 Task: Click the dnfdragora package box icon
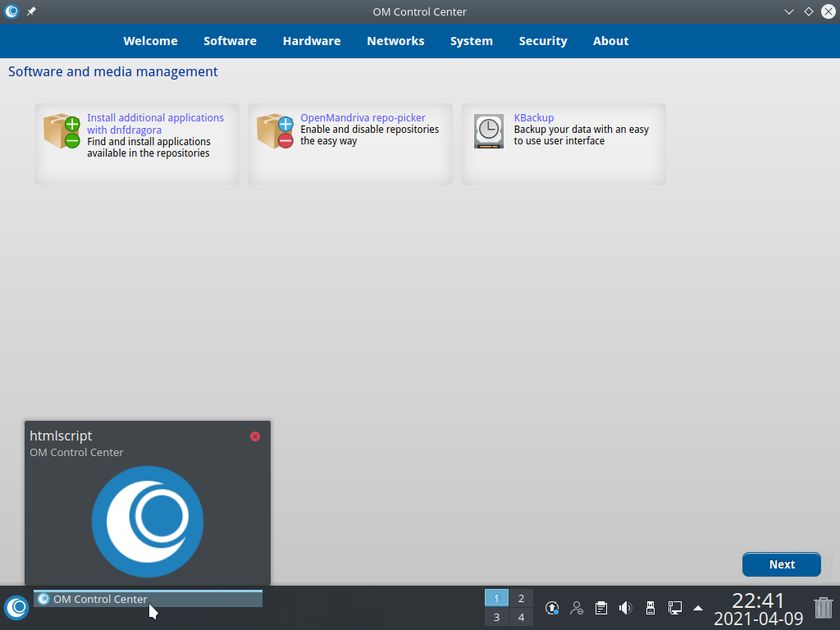[x=62, y=130]
